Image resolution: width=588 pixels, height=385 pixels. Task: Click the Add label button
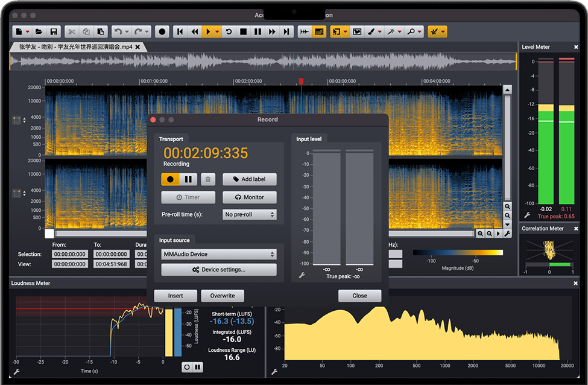coord(250,179)
